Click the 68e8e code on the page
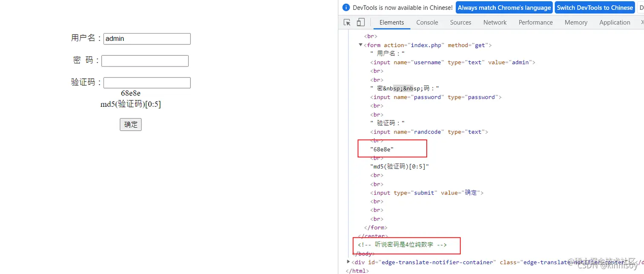 pos(131,94)
